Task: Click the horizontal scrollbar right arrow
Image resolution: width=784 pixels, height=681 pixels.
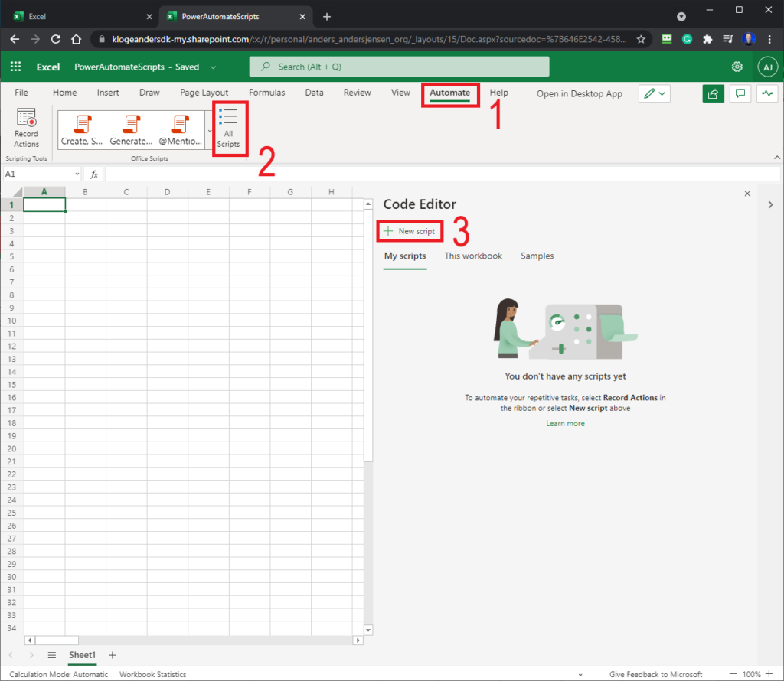Action: [358, 640]
